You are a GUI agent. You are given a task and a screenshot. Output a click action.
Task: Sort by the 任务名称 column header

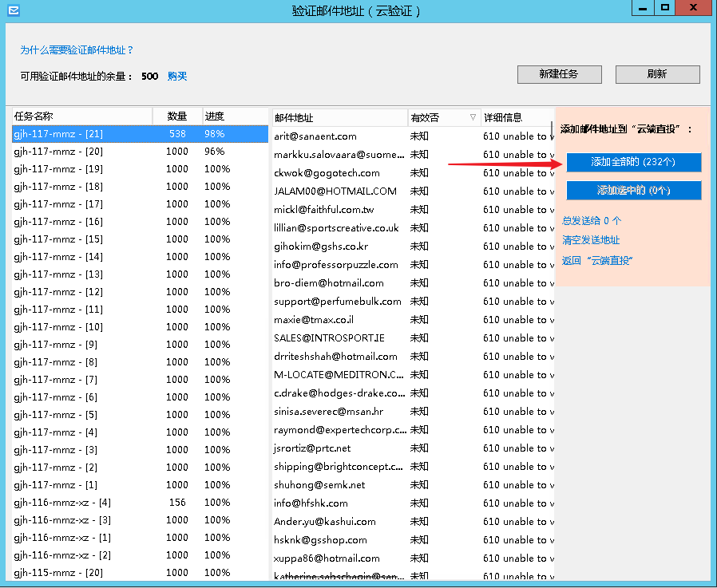coord(82,116)
